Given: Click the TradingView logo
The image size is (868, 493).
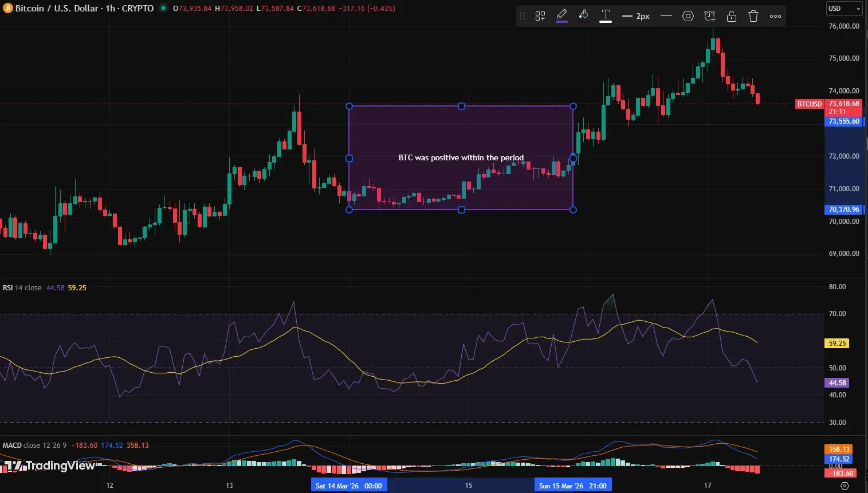Looking at the screenshot, I should pyautogui.click(x=50, y=466).
